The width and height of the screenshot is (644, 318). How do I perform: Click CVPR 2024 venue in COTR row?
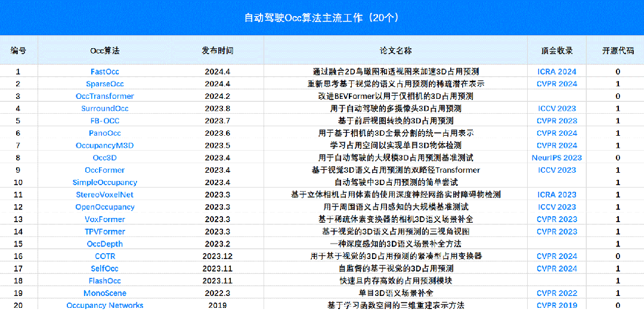click(x=557, y=257)
